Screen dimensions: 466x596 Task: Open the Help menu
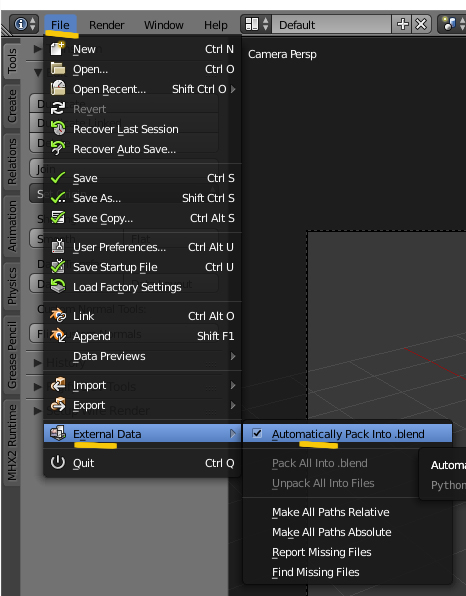(216, 25)
